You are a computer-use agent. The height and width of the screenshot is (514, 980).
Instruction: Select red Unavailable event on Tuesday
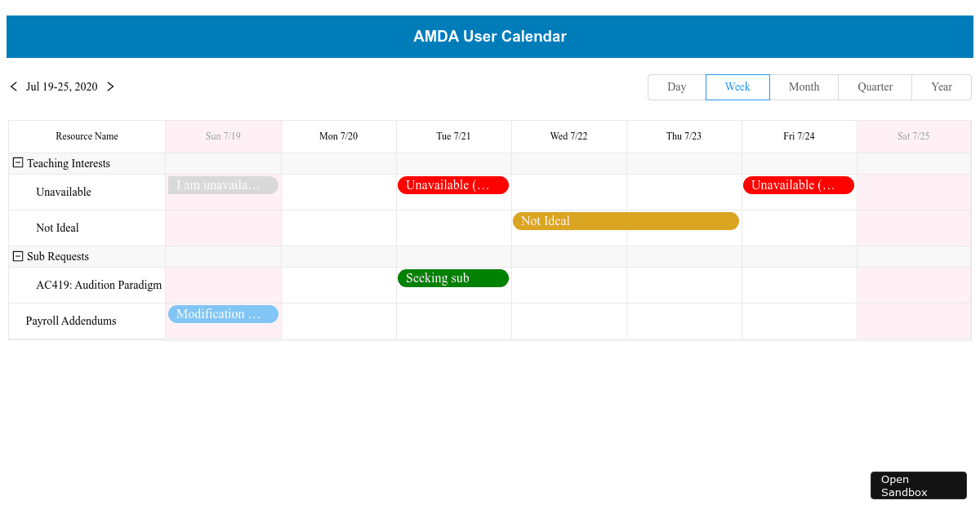click(x=453, y=185)
